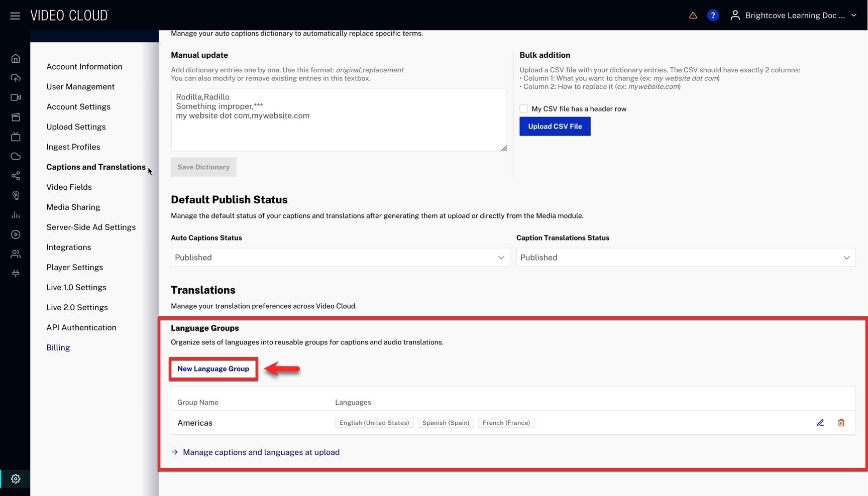Open the help question mark icon
This screenshot has height=496, width=868.
[x=713, y=16]
